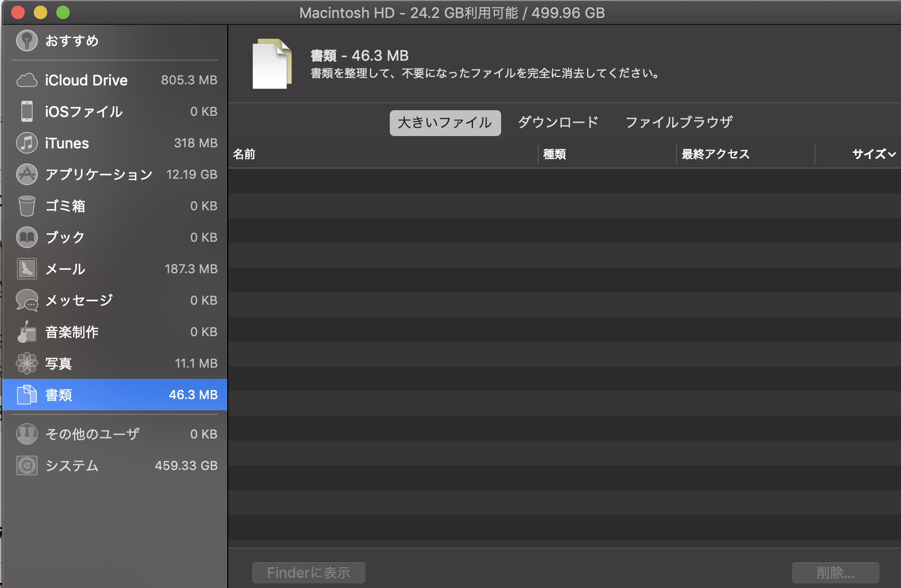Click the ブック open book icon
901x588 pixels.
(27, 237)
